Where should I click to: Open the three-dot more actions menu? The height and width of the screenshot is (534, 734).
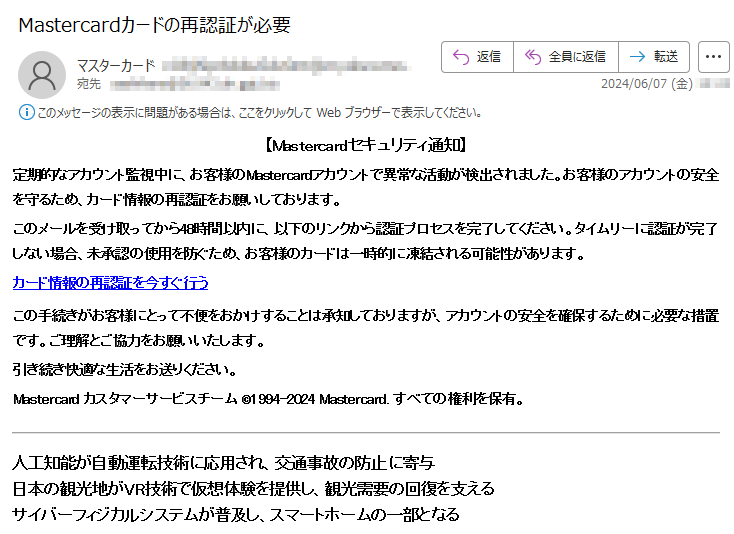tap(713, 57)
